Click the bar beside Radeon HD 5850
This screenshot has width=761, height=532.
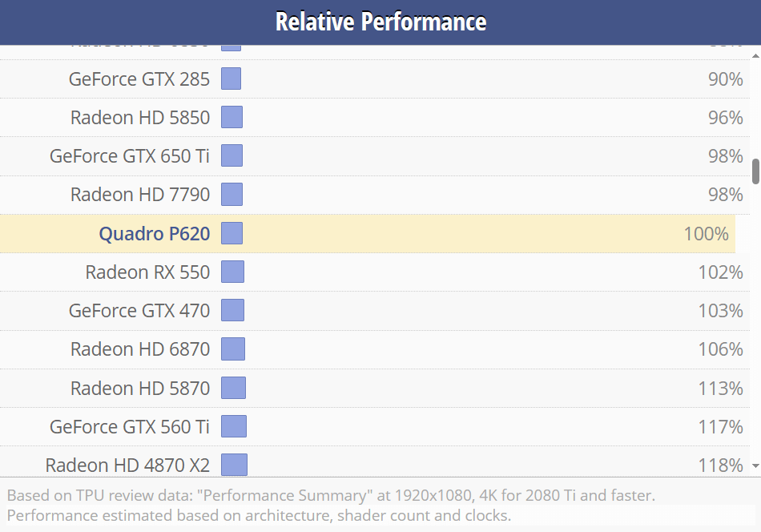[x=232, y=118]
